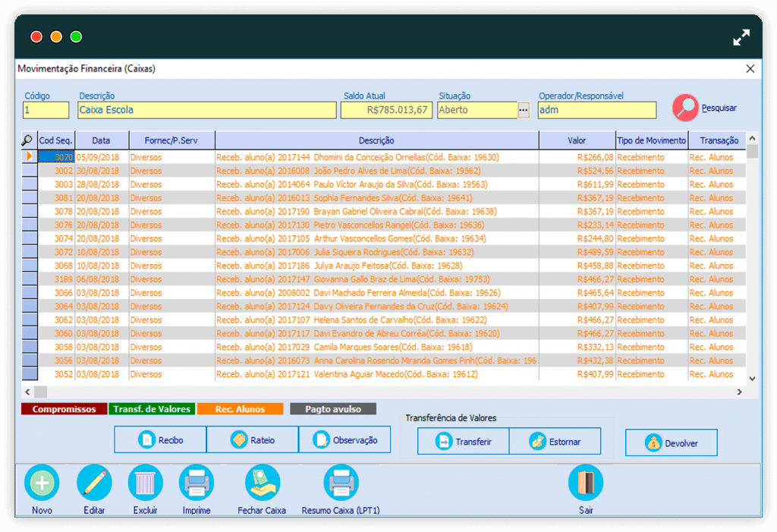This screenshot has width=777, height=532.
Task: Sort by the Descrição column header
Action: pos(376,141)
